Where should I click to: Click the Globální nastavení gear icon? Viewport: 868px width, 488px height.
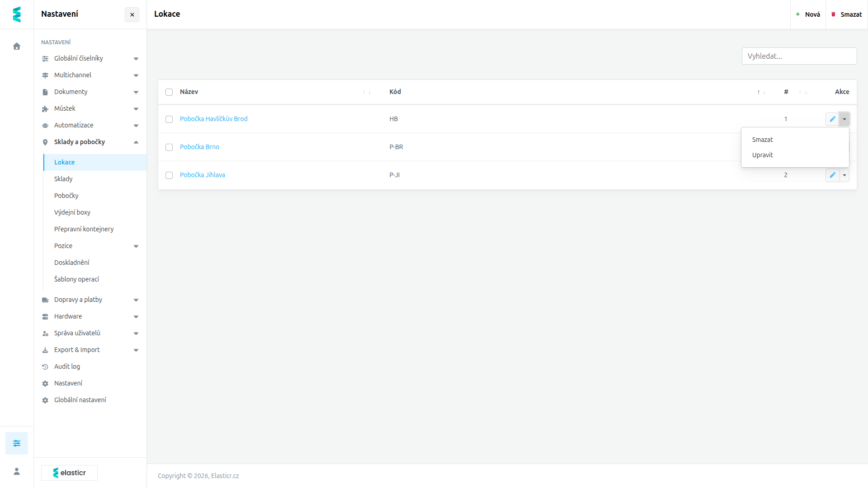[45, 400]
